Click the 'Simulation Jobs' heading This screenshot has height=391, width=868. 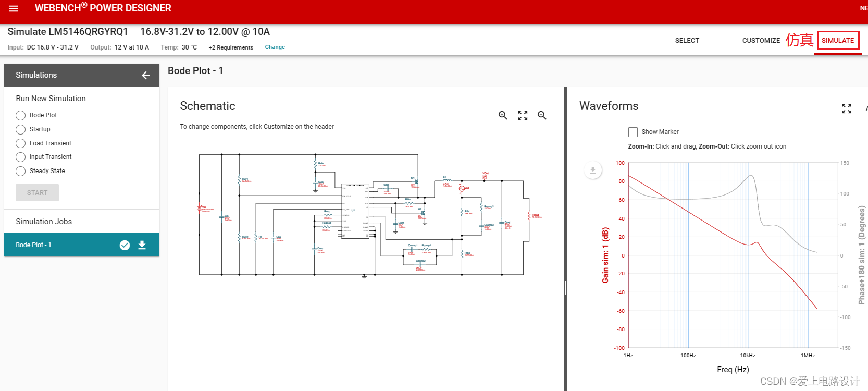(x=44, y=222)
